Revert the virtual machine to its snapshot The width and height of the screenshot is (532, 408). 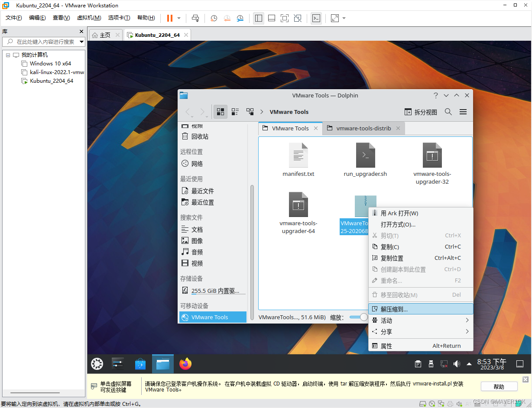227,18
